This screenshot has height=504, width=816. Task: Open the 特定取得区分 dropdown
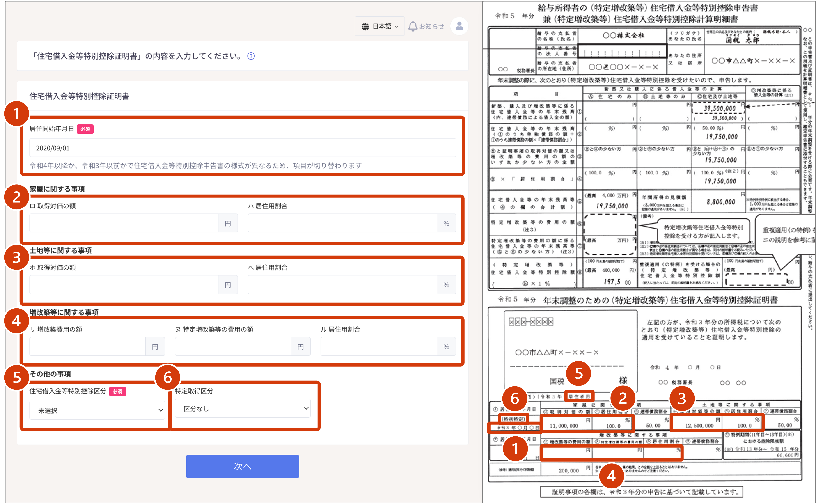pyautogui.click(x=243, y=408)
